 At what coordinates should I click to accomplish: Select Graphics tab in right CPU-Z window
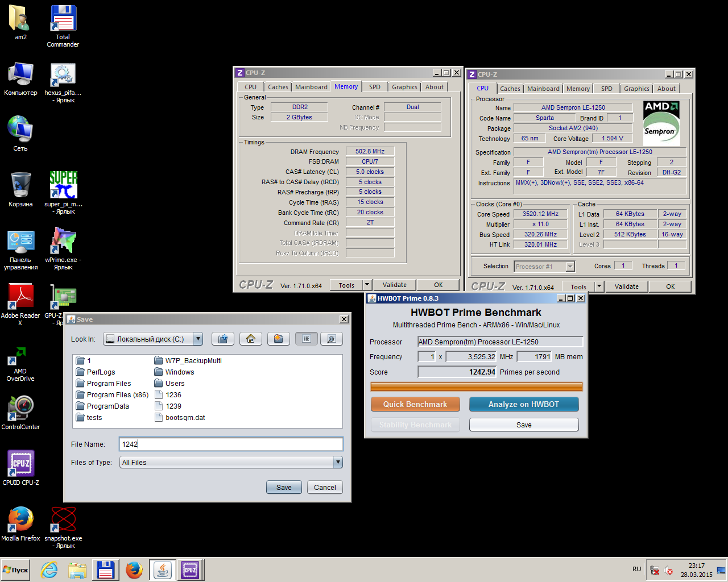[x=636, y=89]
